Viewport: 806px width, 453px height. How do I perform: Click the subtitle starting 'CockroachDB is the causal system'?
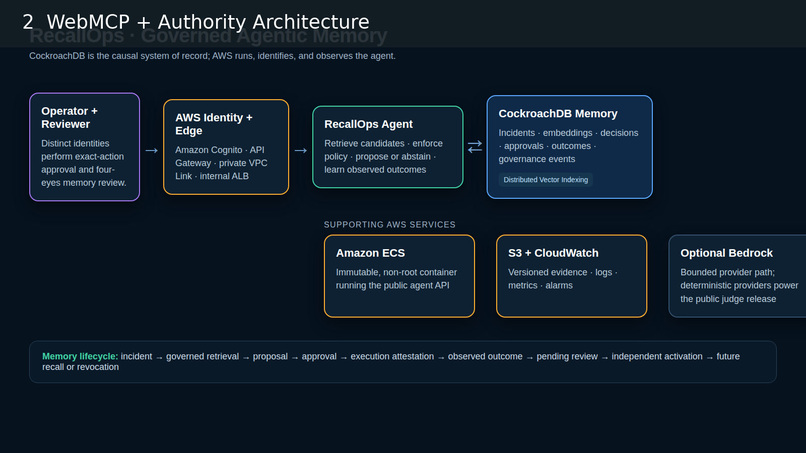[212, 56]
